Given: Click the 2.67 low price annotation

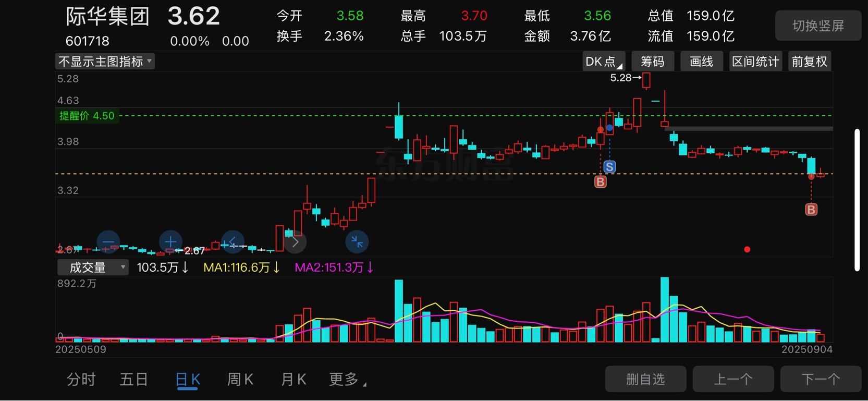Looking at the screenshot, I should pyautogui.click(x=190, y=251).
